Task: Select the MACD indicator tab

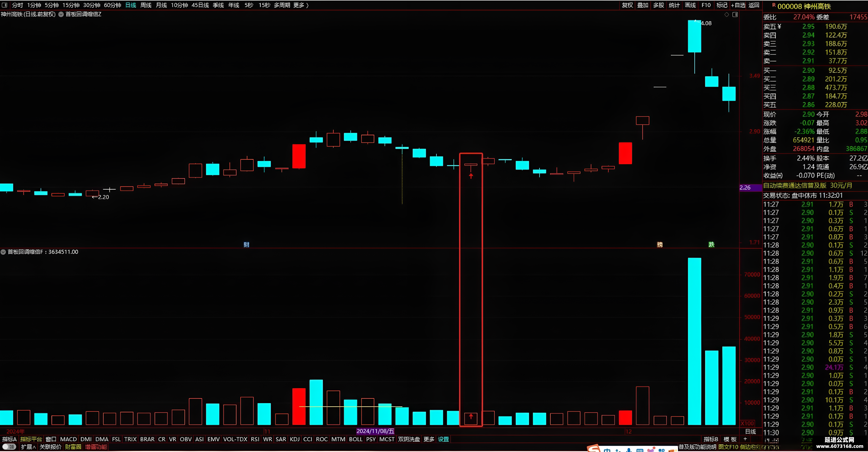Action: (68, 439)
